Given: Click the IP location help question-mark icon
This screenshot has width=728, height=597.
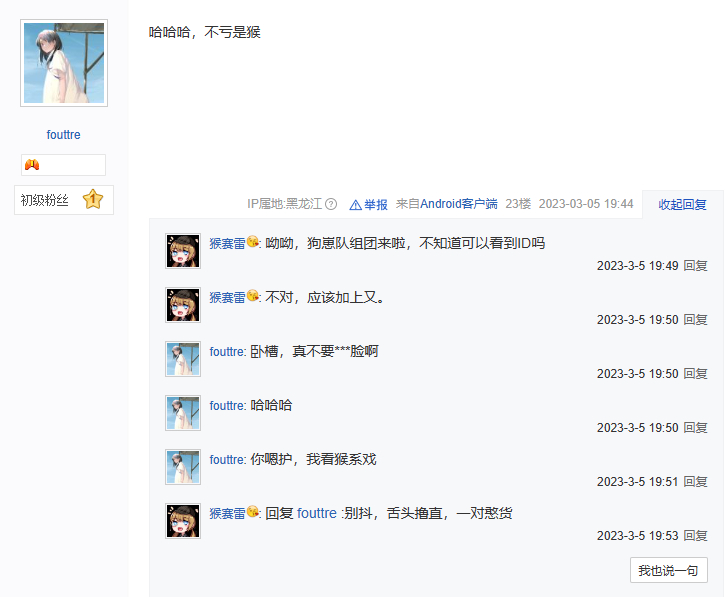Looking at the screenshot, I should (331, 204).
